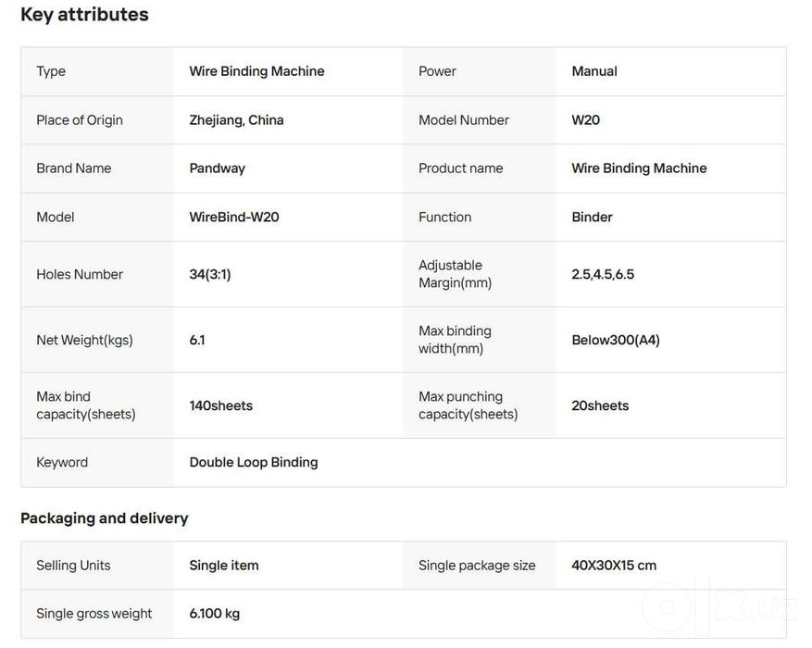Select the Binder function value
The width and height of the screenshot is (812, 648).
click(592, 217)
